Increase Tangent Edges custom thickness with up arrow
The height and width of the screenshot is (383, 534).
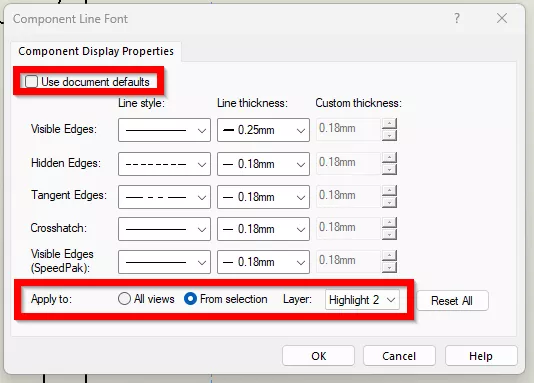tap(389, 190)
